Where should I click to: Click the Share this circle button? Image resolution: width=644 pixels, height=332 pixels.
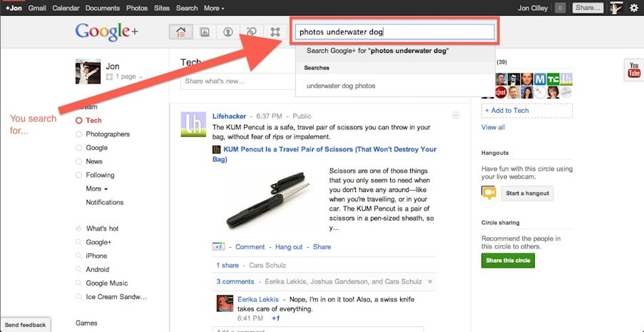point(508,261)
